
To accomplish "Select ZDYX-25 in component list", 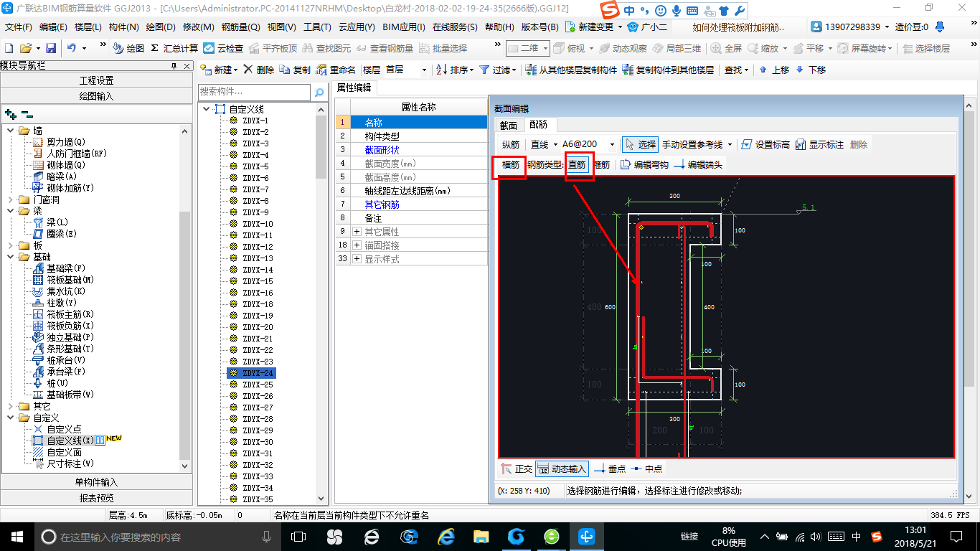I will [258, 385].
